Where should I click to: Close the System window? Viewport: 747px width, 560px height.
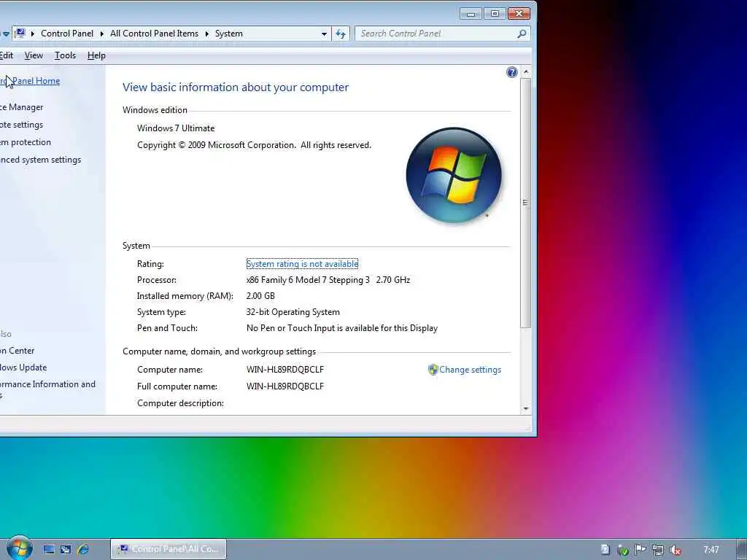[519, 13]
